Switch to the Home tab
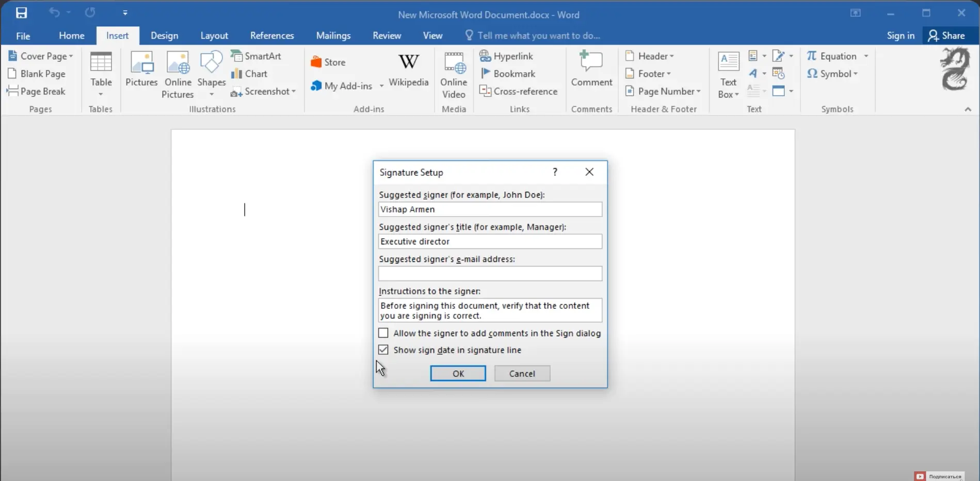 point(72,36)
